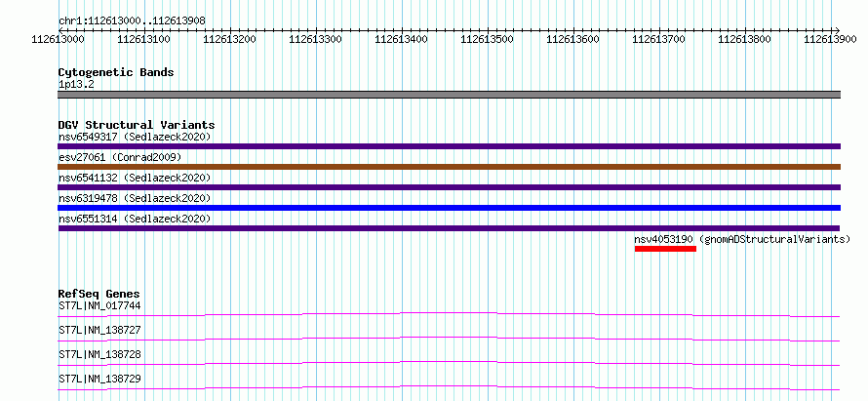The image size is (868, 401).
Task: Open nsv4053190 gnomAD structural variant label
Action: click(742, 239)
